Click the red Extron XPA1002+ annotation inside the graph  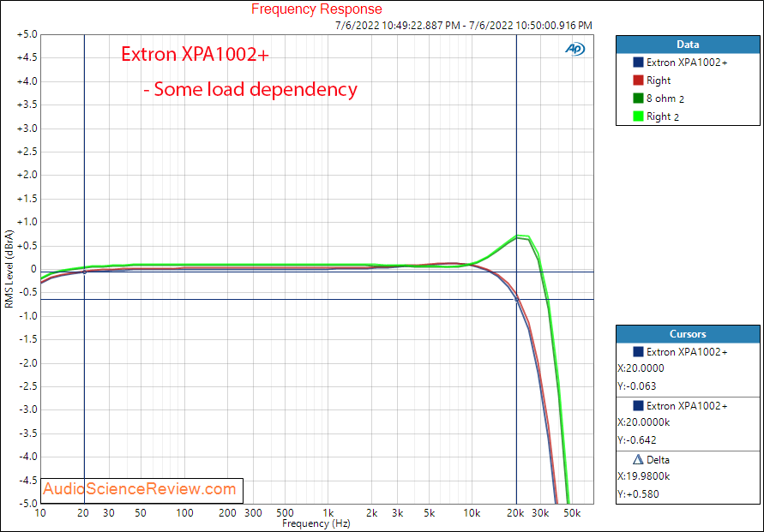pos(195,54)
